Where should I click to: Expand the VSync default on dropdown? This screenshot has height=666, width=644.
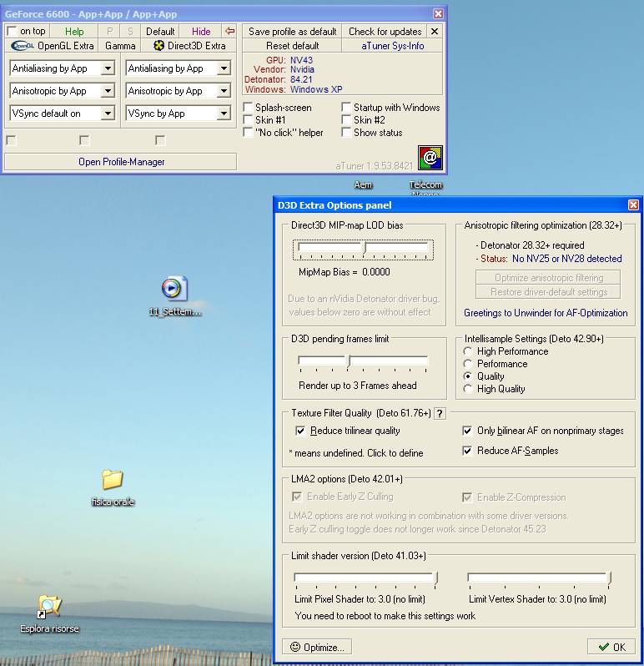coord(108,114)
